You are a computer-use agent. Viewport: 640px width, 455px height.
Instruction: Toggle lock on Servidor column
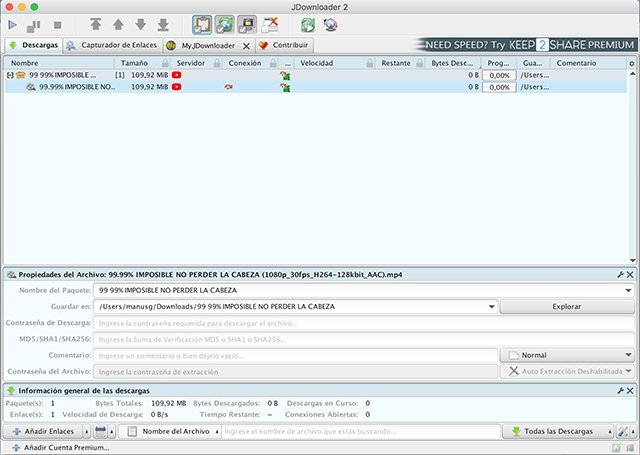217,63
